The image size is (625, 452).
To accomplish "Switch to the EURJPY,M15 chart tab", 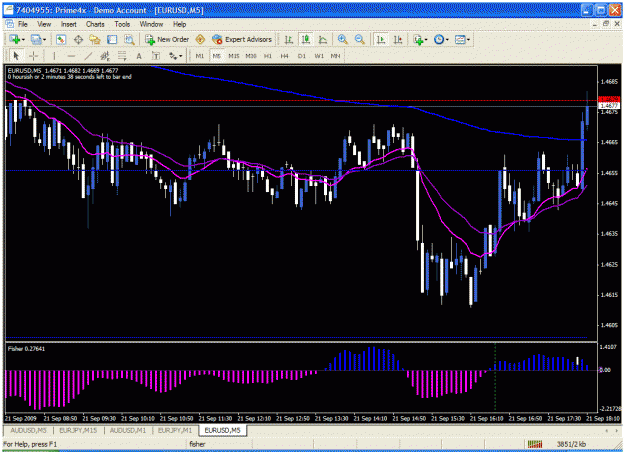I will [x=78, y=430].
